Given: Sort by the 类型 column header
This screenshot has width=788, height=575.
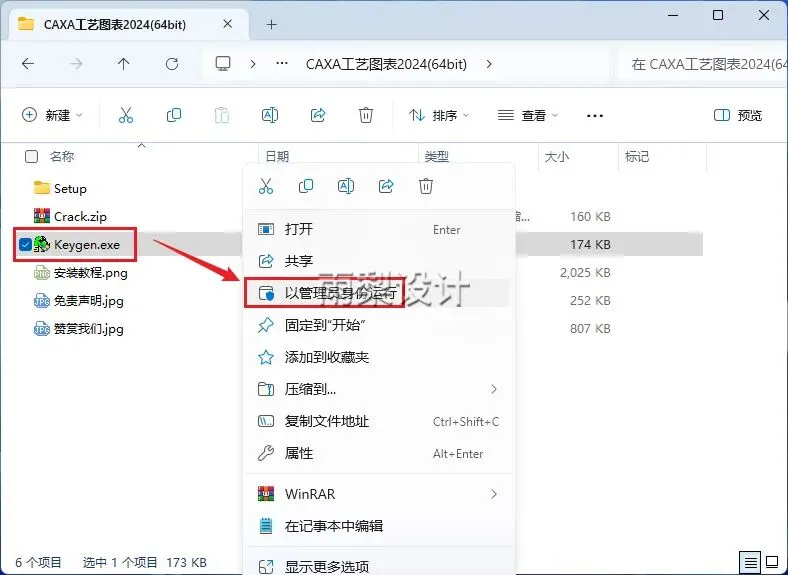Looking at the screenshot, I should pos(436,156).
